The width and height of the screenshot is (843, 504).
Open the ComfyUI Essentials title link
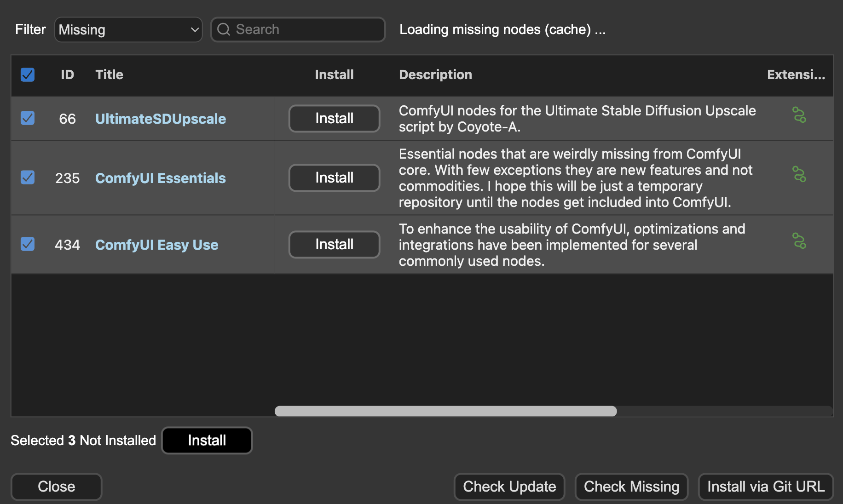coord(161,178)
